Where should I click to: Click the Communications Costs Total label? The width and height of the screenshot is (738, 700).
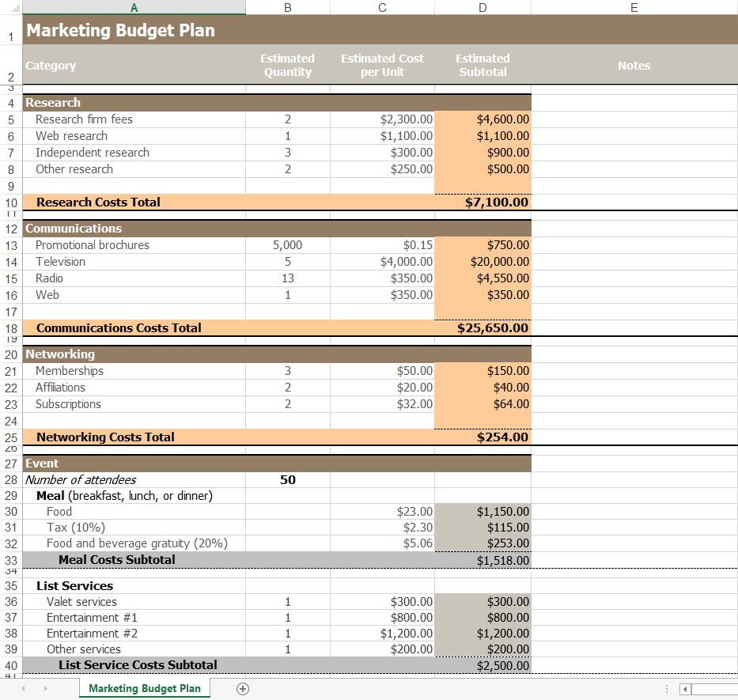pyautogui.click(x=119, y=327)
